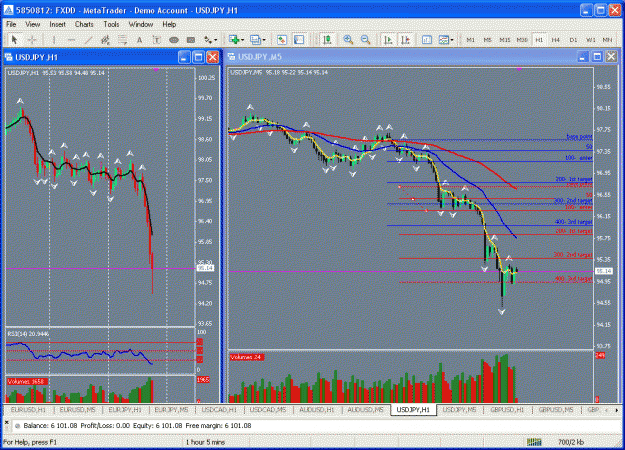Image resolution: width=625 pixels, height=450 pixels.
Task: Toggle the Chart Shift red arrow button
Action: tap(405, 39)
